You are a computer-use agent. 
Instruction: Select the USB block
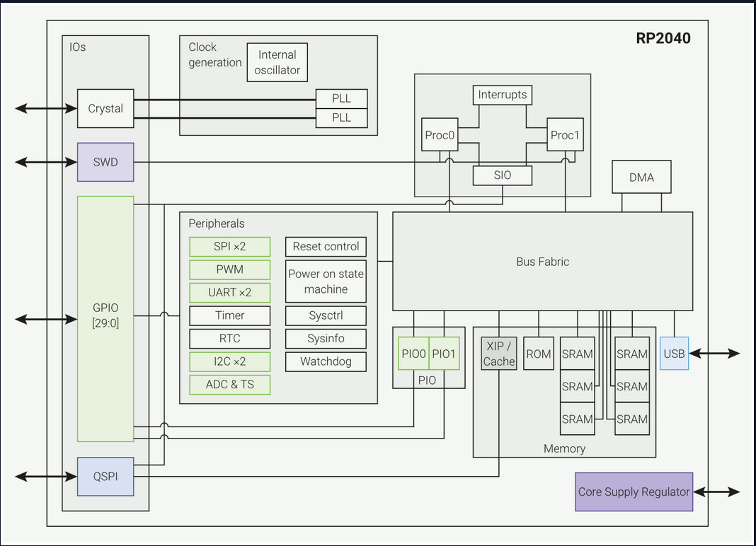coord(673,353)
